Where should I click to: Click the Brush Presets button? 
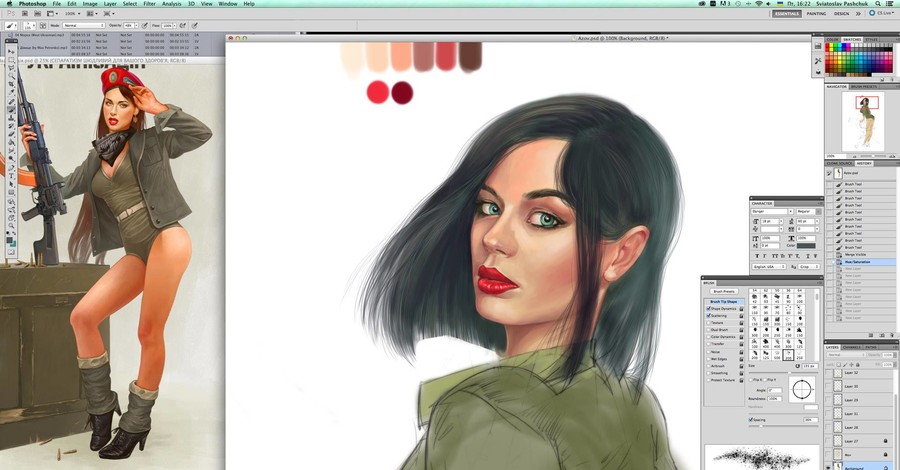pyautogui.click(x=724, y=291)
